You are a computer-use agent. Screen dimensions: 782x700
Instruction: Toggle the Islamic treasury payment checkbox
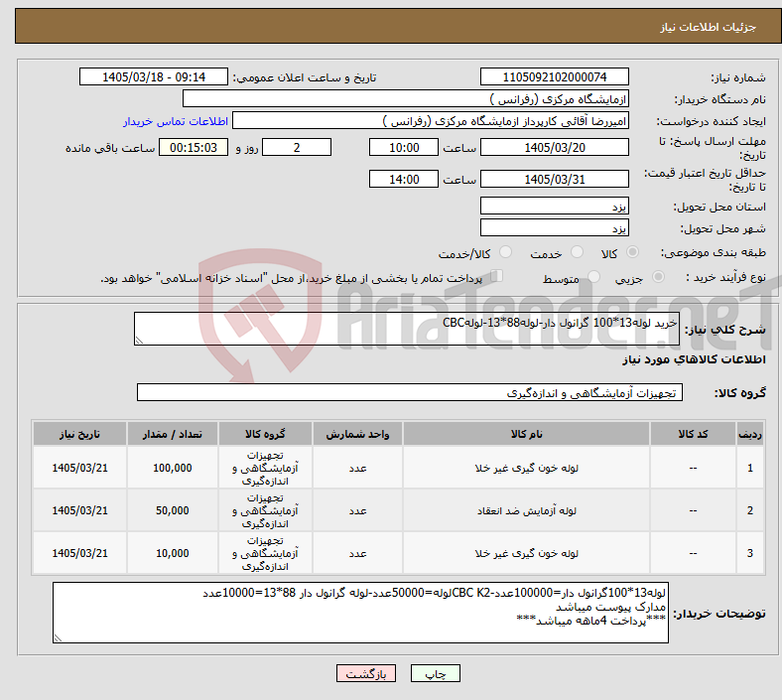(x=497, y=276)
